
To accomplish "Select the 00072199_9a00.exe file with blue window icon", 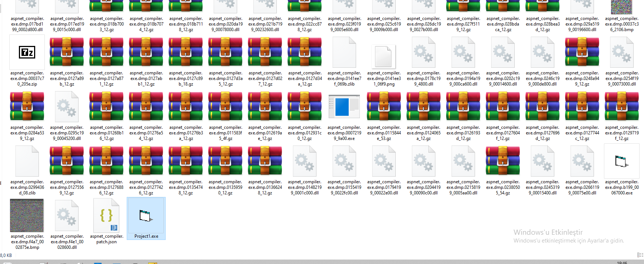I will click(x=344, y=107).
